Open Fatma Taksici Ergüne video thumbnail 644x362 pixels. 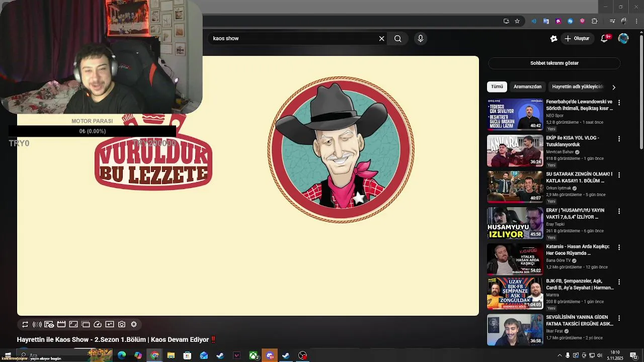[x=515, y=330]
